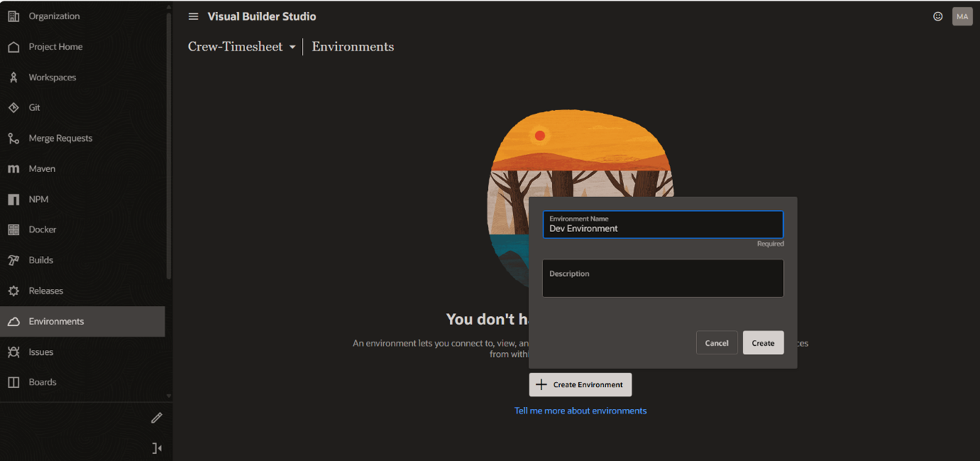Click the Docker icon in sidebar
Viewport: 980px width, 461px height.
[x=14, y=230]
